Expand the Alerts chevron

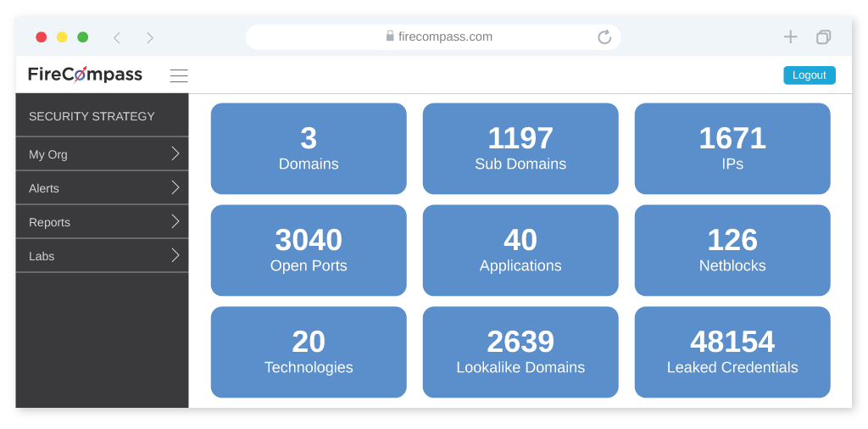tap(175, 187)
